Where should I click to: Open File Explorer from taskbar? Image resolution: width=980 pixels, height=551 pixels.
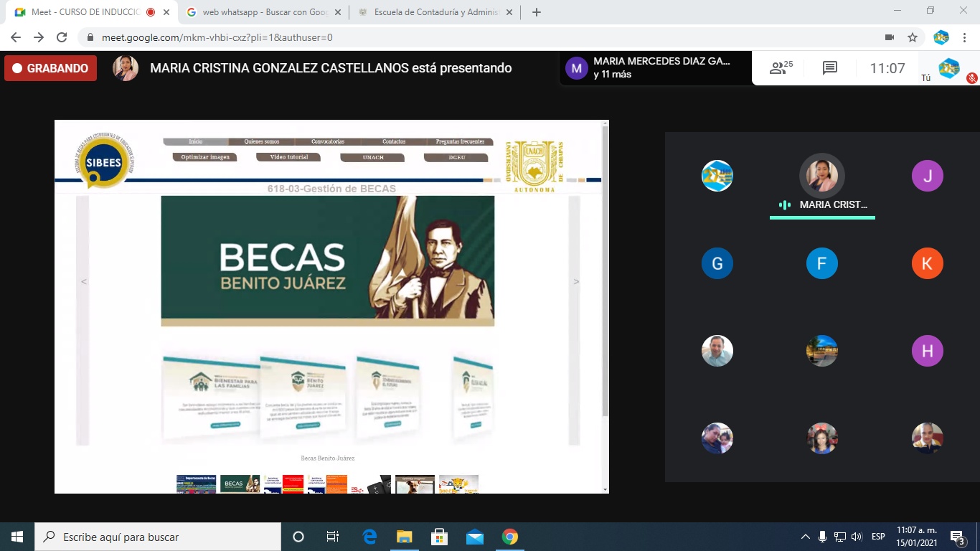click(405, 537)
